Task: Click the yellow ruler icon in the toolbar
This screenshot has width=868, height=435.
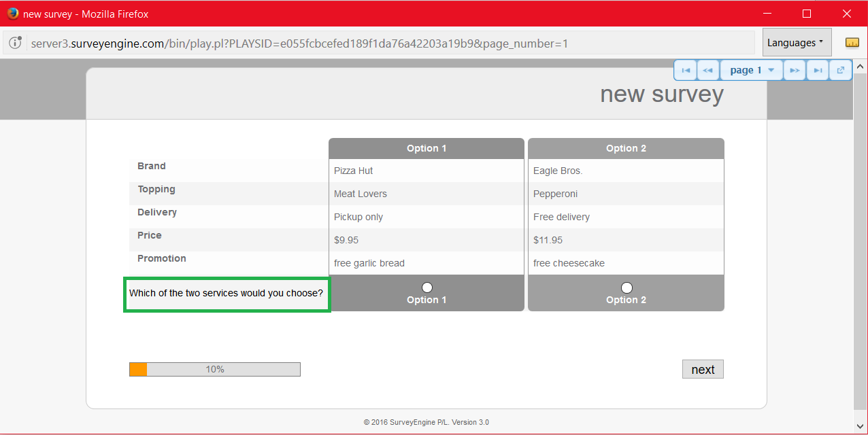Action: (852, 43)
